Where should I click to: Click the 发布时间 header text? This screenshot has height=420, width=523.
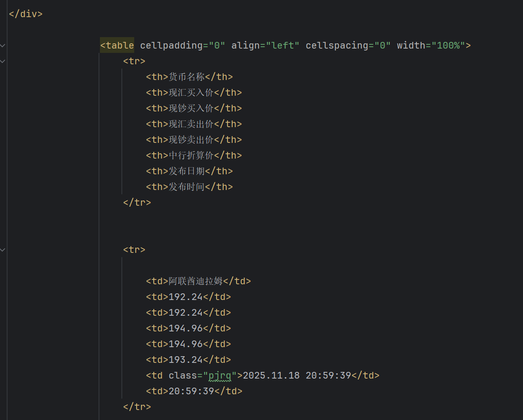187,187
